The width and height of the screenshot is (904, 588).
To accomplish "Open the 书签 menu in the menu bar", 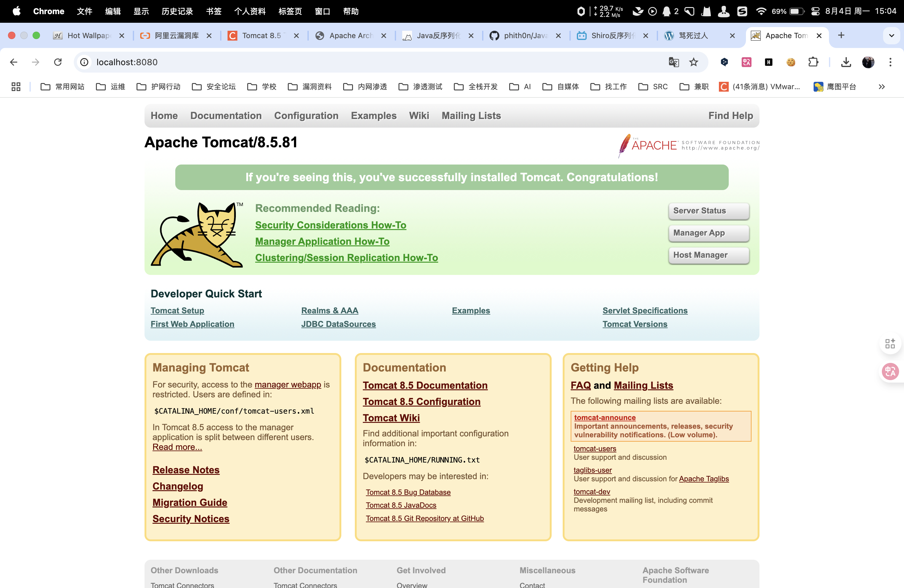I will click(213, 11).
